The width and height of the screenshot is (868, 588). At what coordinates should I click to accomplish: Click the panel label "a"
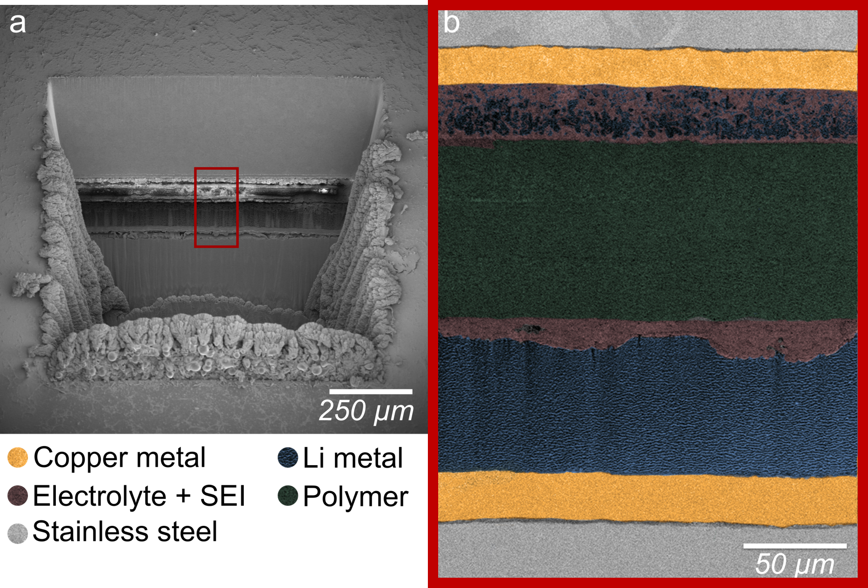pyautogui.click(x=18, y=23)
